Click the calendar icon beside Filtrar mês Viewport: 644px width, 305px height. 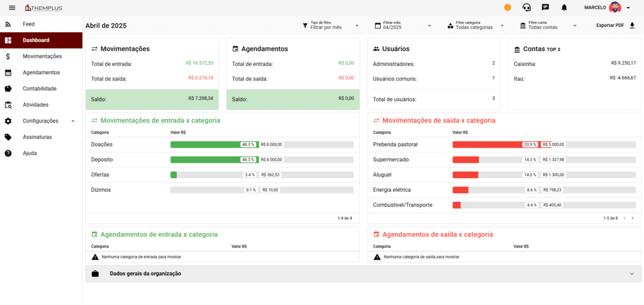coord(378,25)
